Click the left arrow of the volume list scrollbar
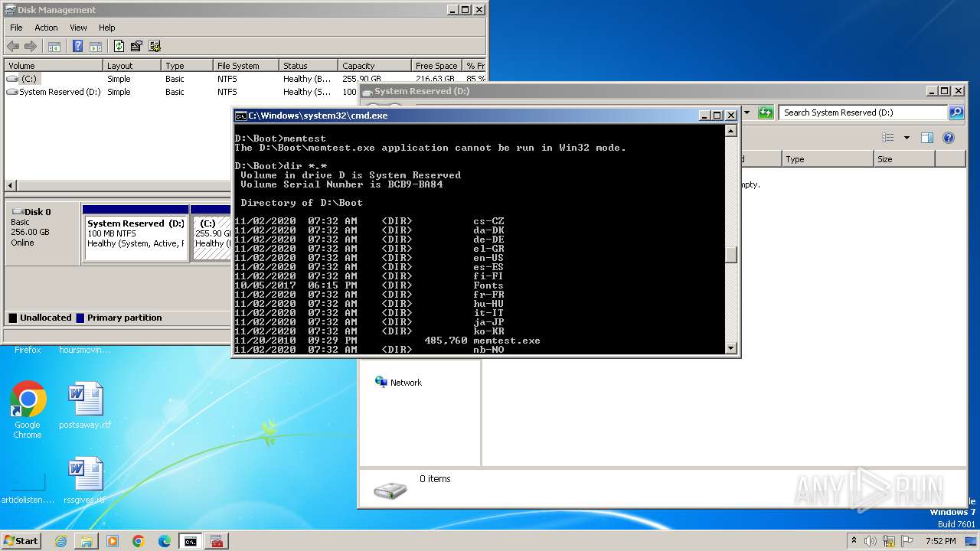Viewport: 980px width, 551px height. [x=10, y=186]
